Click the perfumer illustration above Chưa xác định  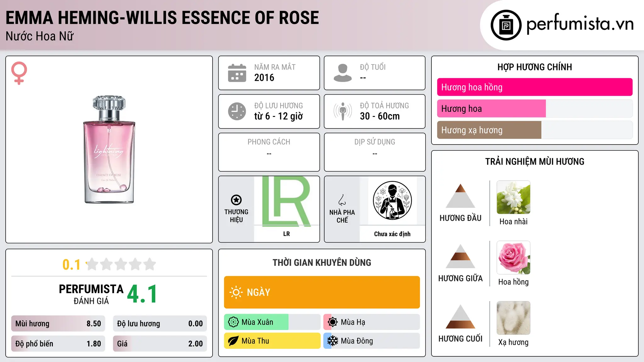tap(392, 200)
